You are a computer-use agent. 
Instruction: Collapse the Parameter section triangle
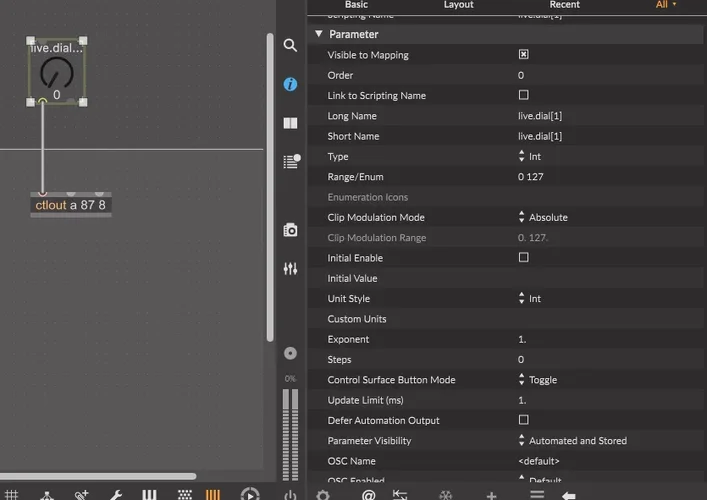tap(319, 34)
